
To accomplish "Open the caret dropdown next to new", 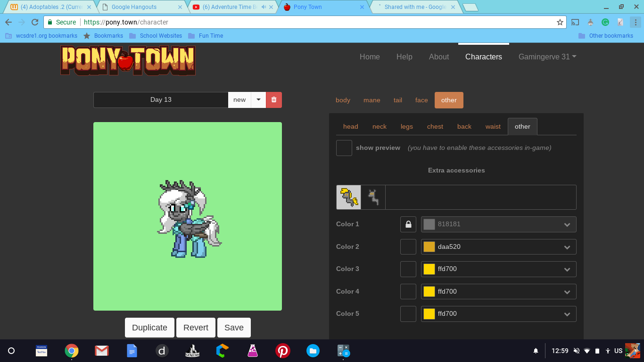I will (258, 100).
